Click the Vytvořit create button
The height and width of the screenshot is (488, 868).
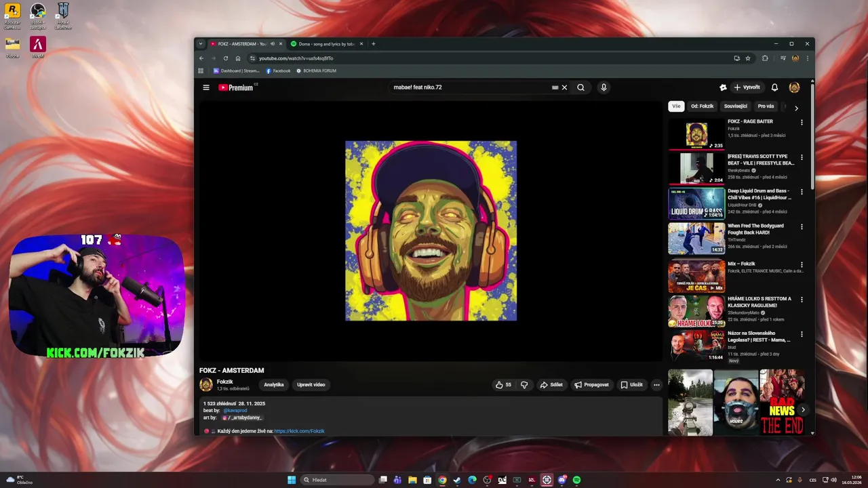pyautogui.click(x=747, y=87)
